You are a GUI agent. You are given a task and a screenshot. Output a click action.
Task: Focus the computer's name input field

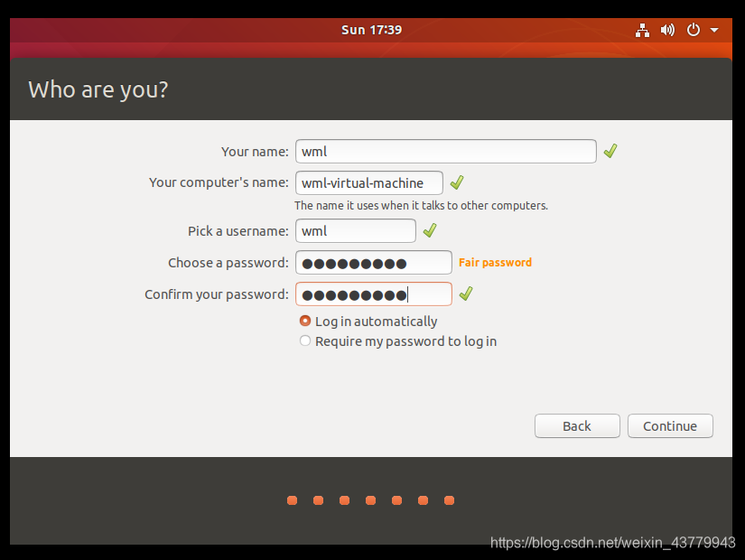[x=369, y=183]
